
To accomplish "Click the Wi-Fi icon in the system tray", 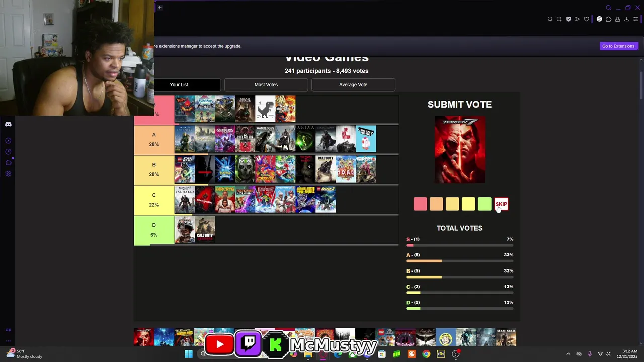I will point(600,354).
